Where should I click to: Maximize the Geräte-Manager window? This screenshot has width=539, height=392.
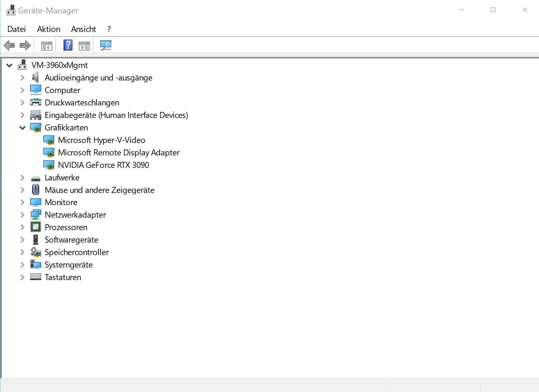[493, 10]
